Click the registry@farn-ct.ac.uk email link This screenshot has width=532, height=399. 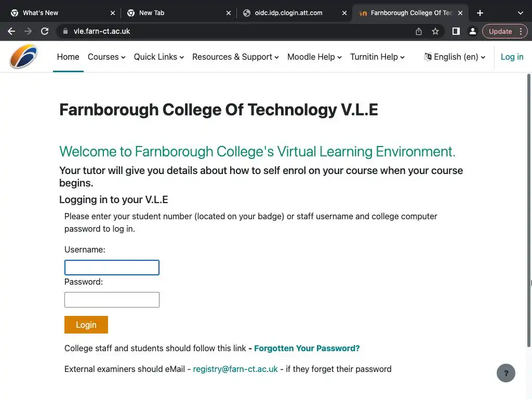tap(235, 369)
